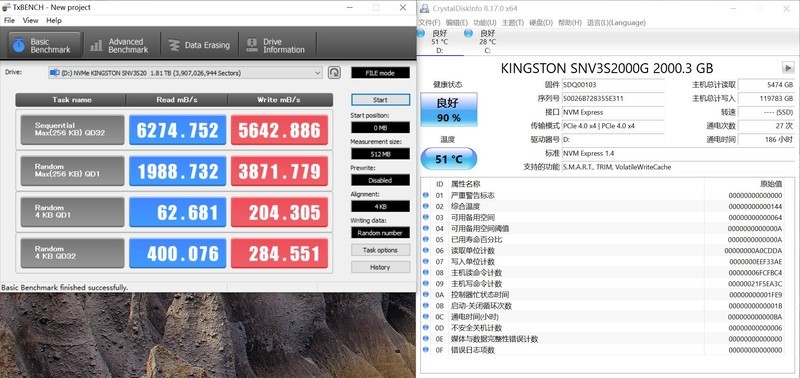Switch to the Data Erasing tab

pyautogui.click(x=199, y=45)
